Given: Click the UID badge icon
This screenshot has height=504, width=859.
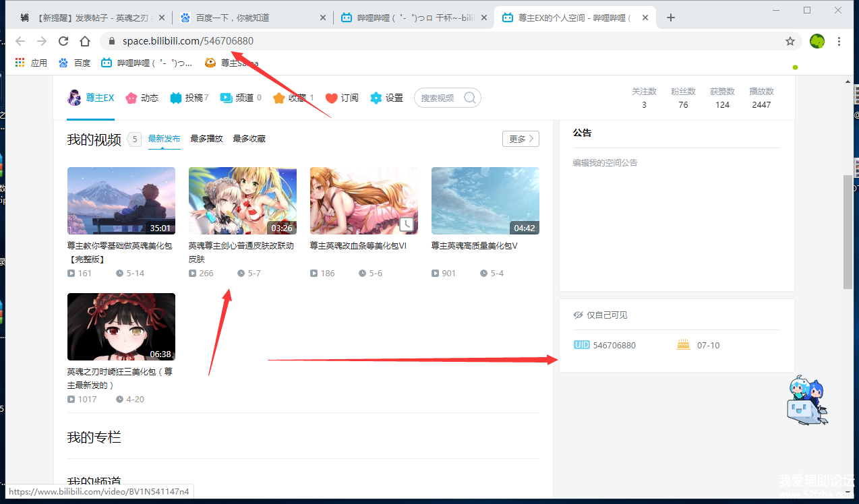Looking at the screenshot, I should tap(581, 345).
